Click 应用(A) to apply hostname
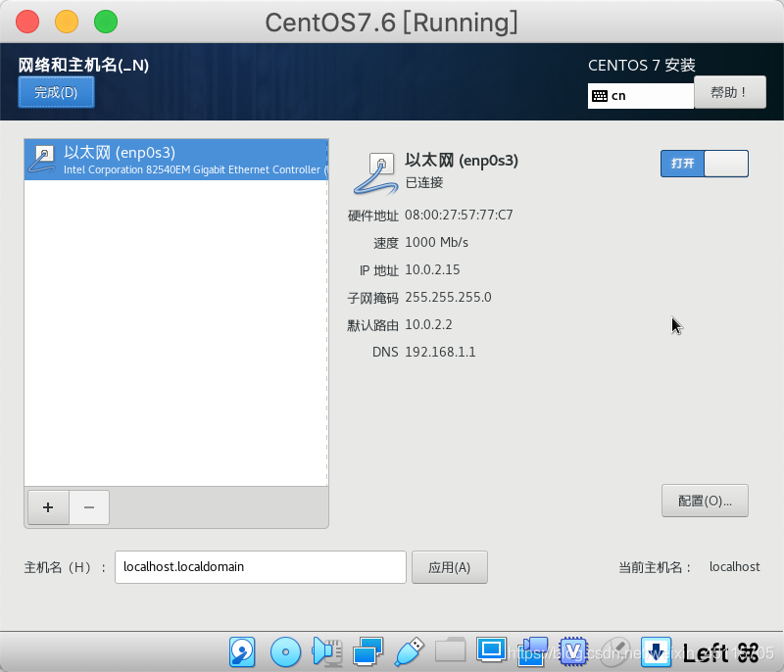The width and height of the screenshot is (784, 672). pos(450,567)
